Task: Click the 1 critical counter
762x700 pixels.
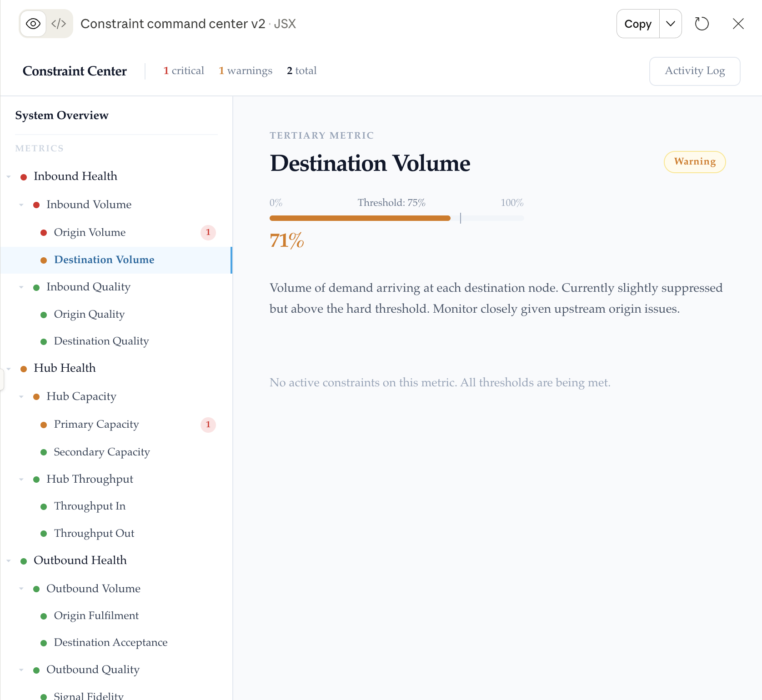Action: click(x=184, y=71)
